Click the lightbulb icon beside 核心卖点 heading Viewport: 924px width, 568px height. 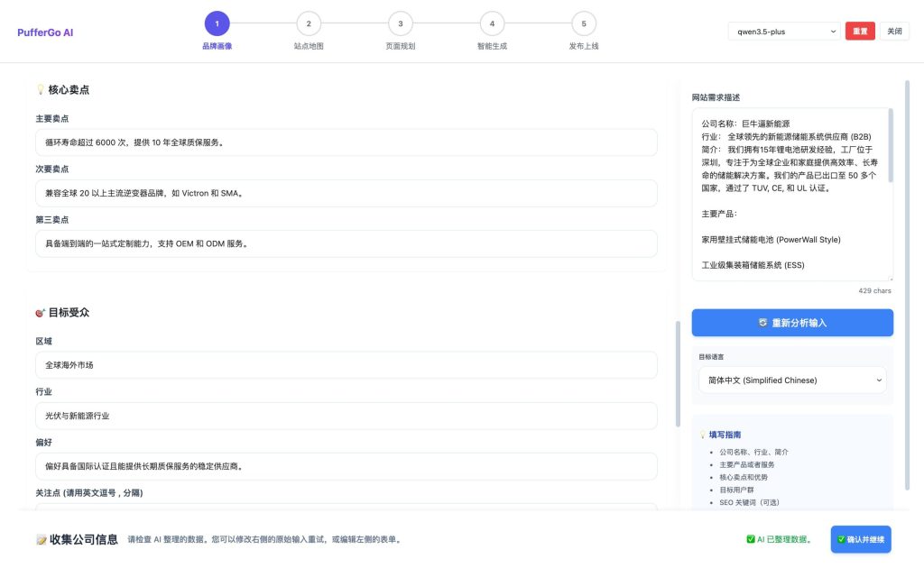[x=40, y=89]
